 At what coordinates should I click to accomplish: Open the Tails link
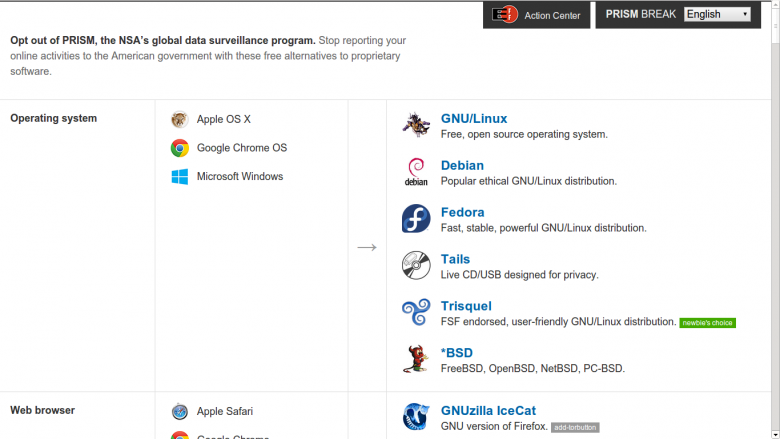tap(455, 259)
